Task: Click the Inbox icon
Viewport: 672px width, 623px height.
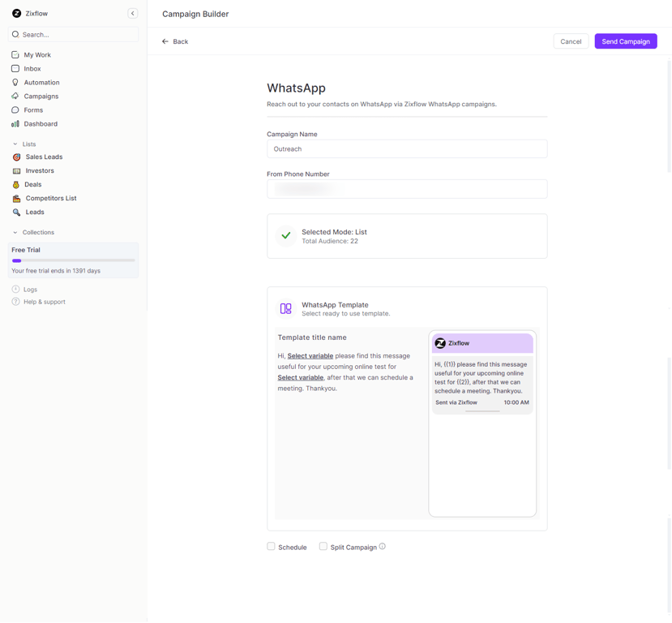Action: (15, 68)
